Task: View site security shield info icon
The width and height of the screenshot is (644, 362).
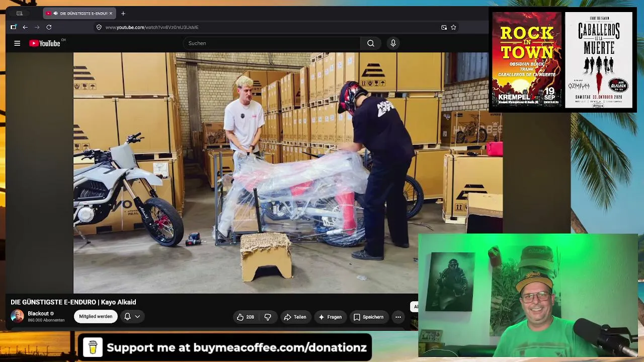Action: click(x=99, y=27)
